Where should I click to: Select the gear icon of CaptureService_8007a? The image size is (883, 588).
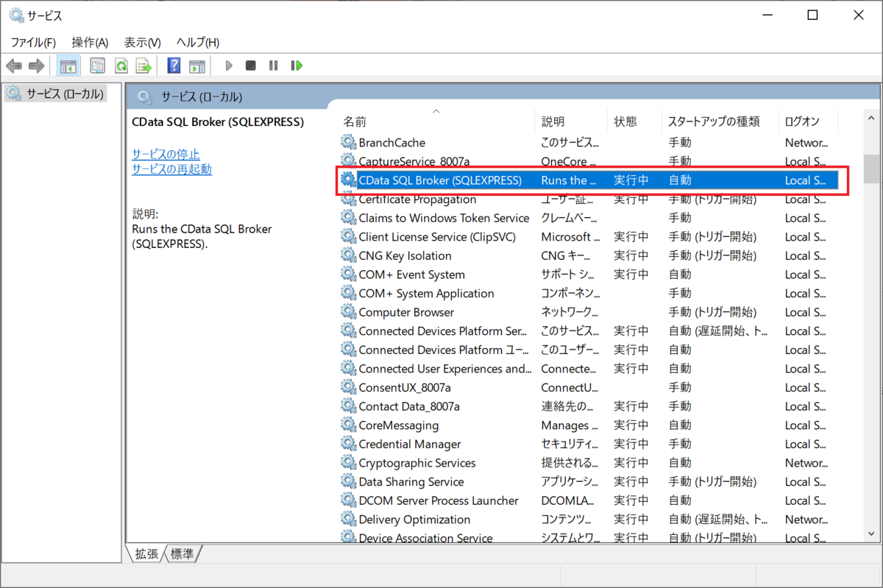tap(348, 161)
